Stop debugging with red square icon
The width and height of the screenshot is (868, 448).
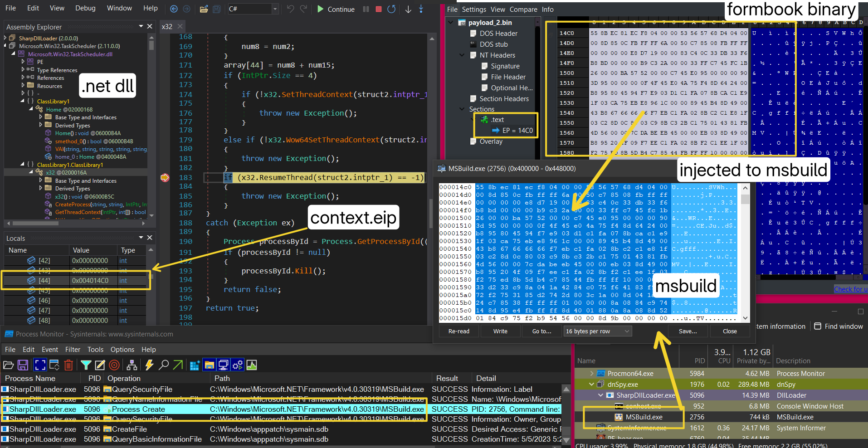pyautogui.click(x=379, y=9)
